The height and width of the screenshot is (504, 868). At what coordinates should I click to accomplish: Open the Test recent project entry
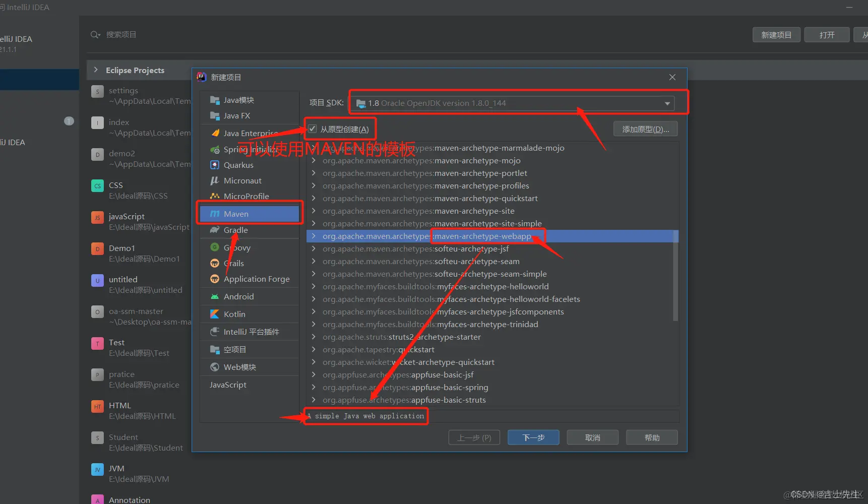click(x=140, y=348)
